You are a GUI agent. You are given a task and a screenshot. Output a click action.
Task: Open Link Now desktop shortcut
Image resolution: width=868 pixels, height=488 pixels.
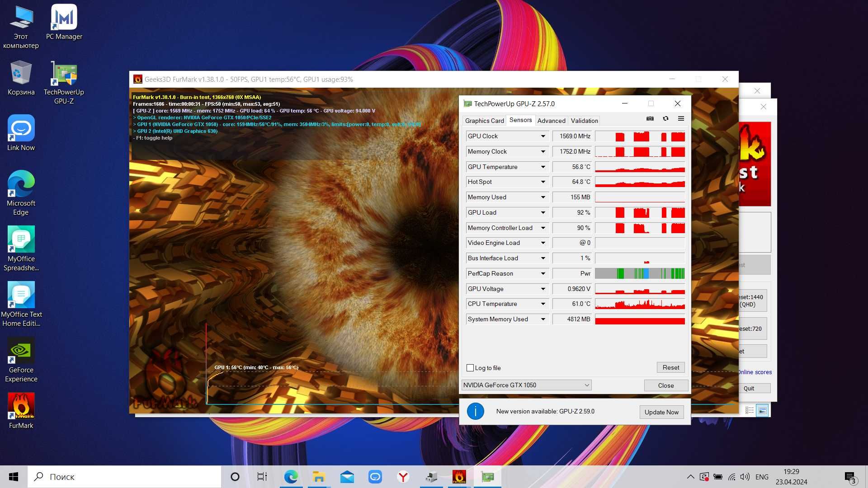click(21, 133)
